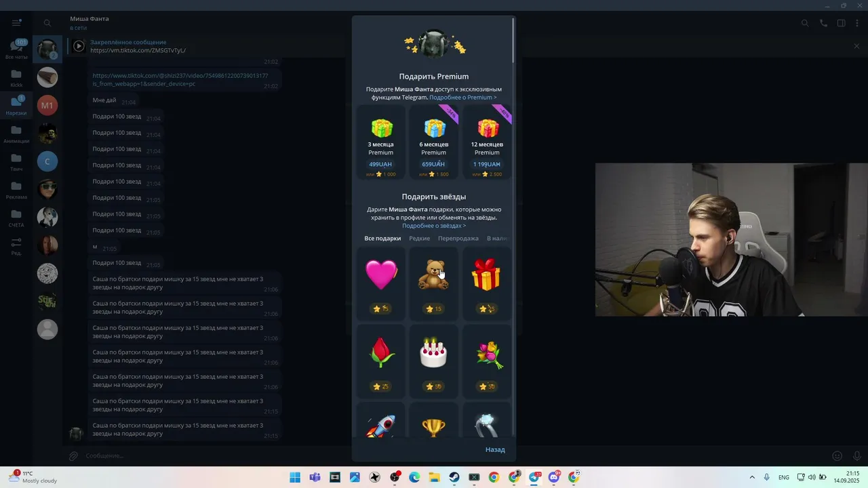Open the hamburger main menu
Image resolution: width=868 pixels, height=488 pixels.
pos(16,22)
